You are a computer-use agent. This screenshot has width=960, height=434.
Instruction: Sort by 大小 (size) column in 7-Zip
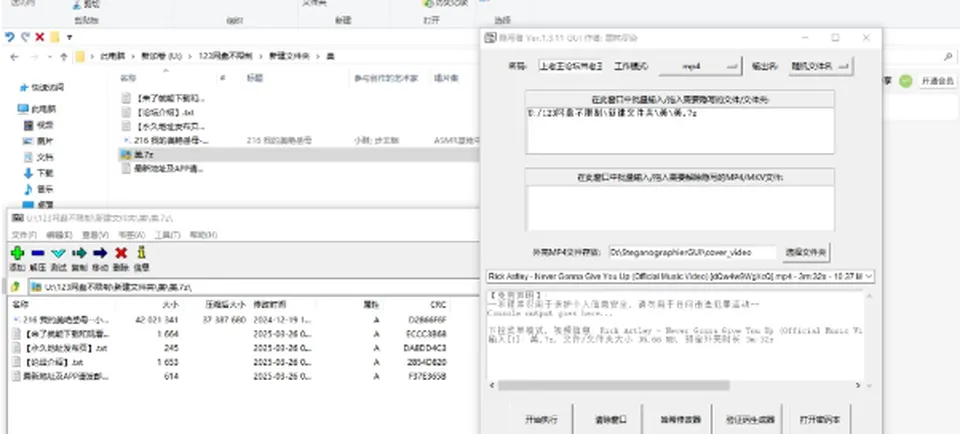[x=170, y=304]
